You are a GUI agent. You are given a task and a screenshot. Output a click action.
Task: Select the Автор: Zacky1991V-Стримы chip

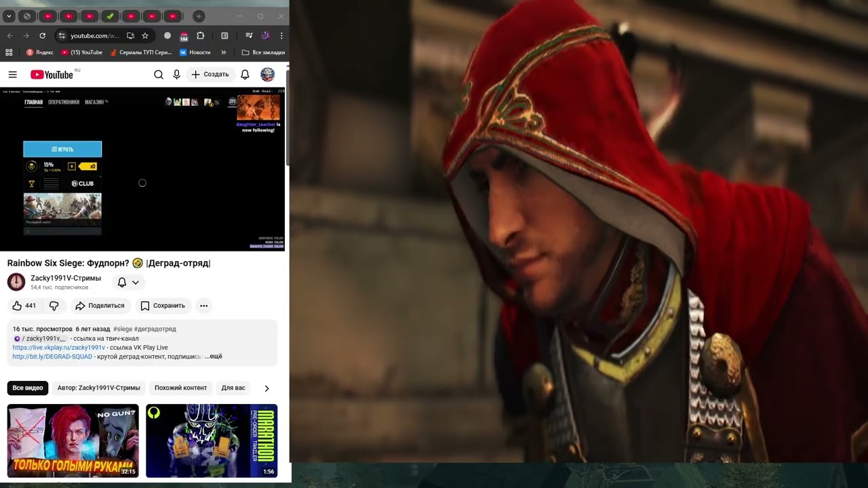(98, 388)
